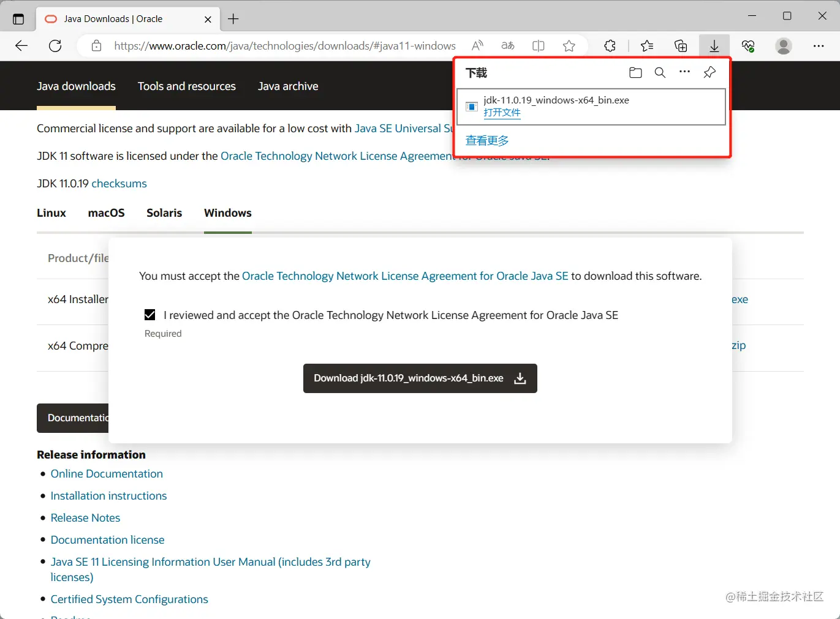This screenshot has width=840, height=619.
Task: Open Java SE Universal subscription link
Action: (403, 129)
